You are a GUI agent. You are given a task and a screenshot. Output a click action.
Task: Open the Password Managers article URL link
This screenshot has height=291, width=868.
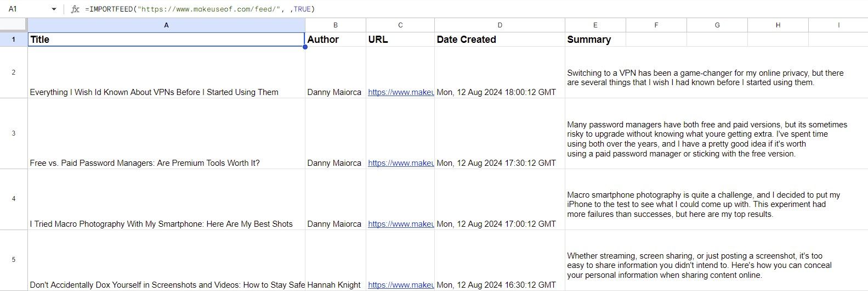coord(400,163)
